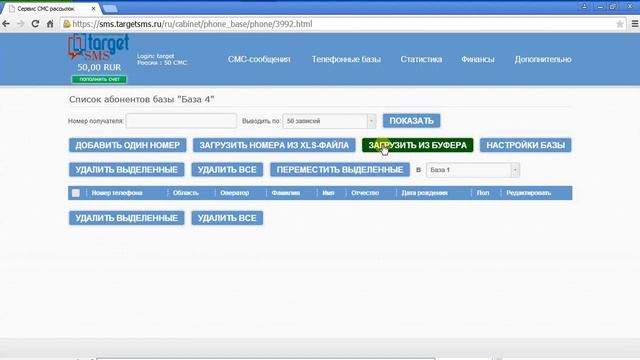
Task: Click ЗАГРУЗИТЬ НОМЕРА ИЗ XLS-ФАЙЛА button
Action: click(x=274, y=145)
